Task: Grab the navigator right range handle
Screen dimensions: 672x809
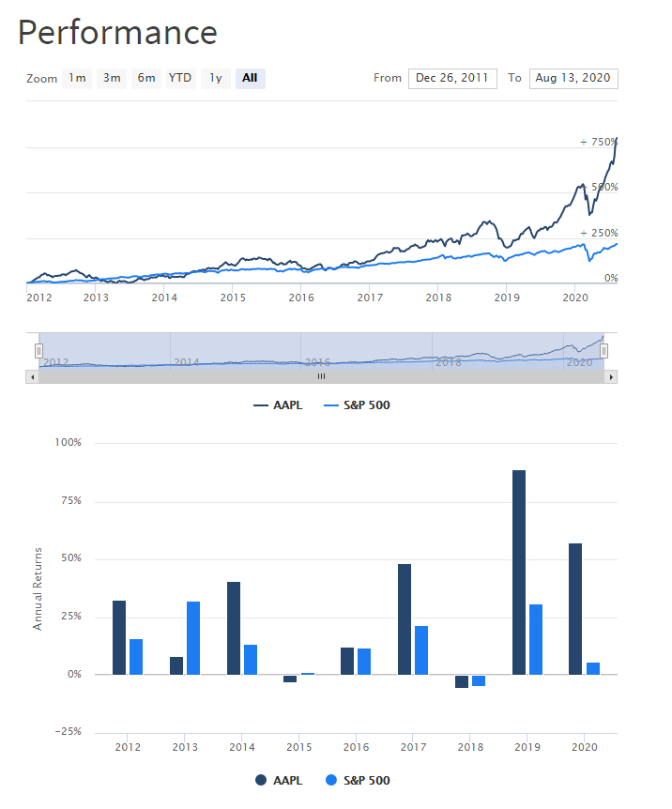Action: pos(603,351)
